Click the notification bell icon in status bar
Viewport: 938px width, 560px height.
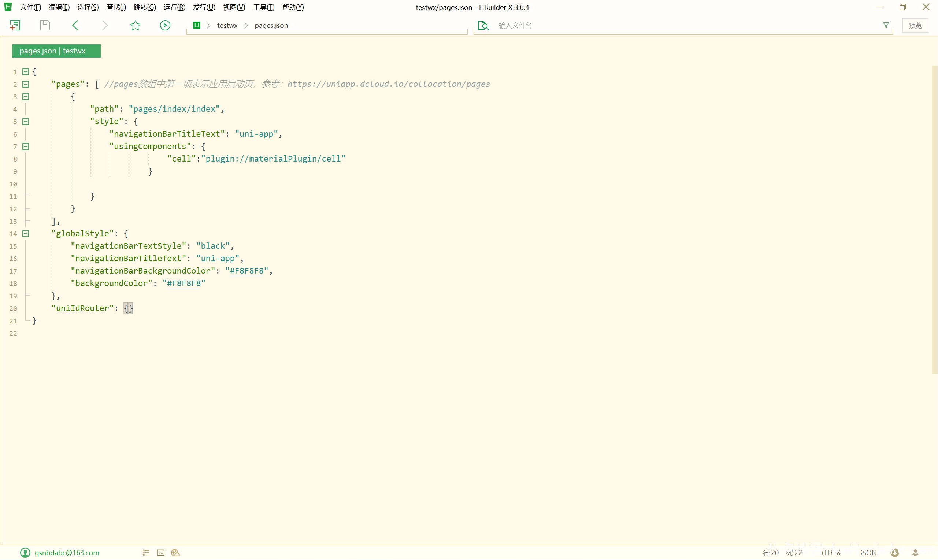pyautogui.click(x=915, y=552)
